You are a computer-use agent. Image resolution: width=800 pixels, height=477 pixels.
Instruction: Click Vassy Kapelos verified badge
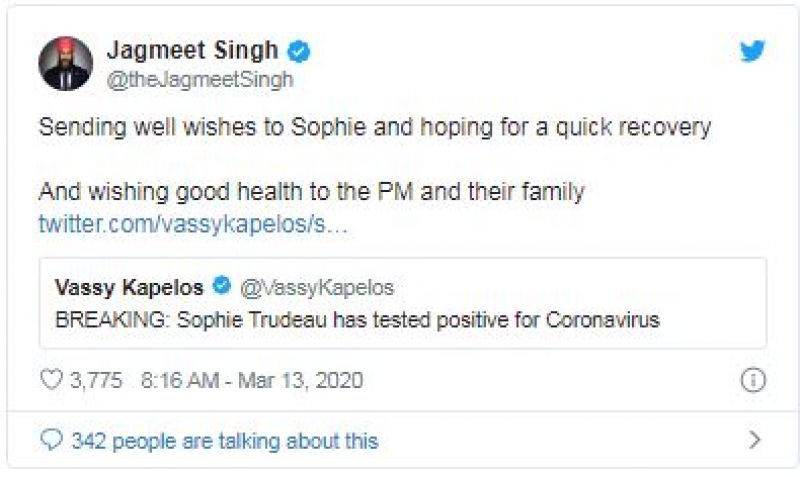222,288
